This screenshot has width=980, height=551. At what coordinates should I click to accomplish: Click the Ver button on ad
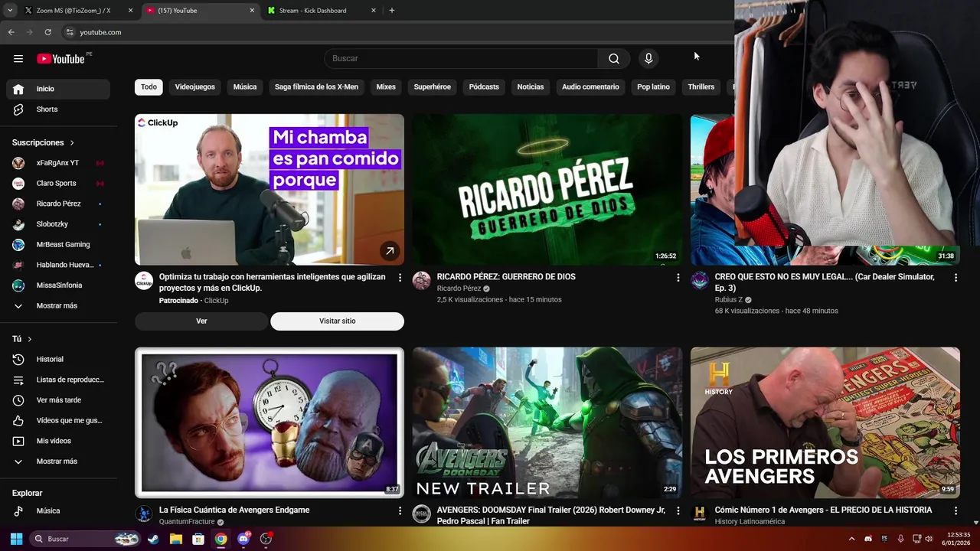(x=201, y=321)
